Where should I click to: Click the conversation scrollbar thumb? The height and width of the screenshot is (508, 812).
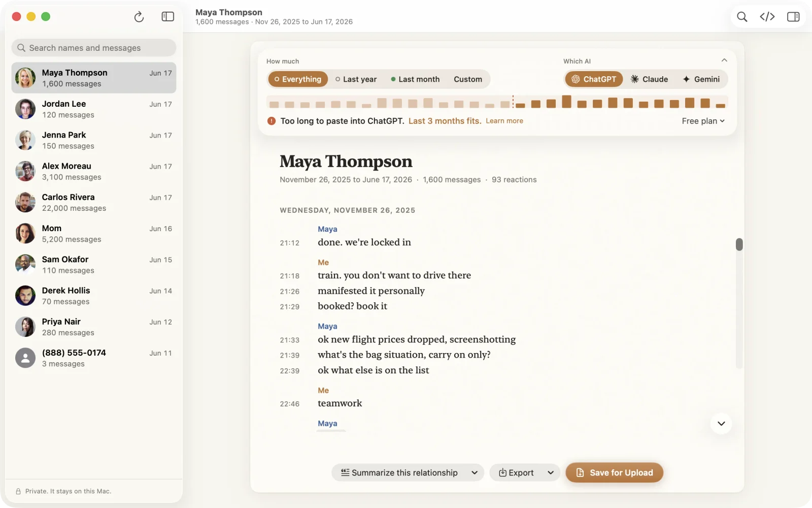click(x=739, y=244)
